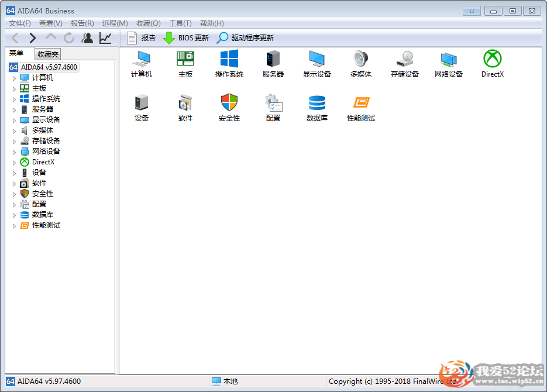The height and width of the screenshot is (392, 547).
Task: Open the 工具(T) menu
Action: [x=180, y=23]
